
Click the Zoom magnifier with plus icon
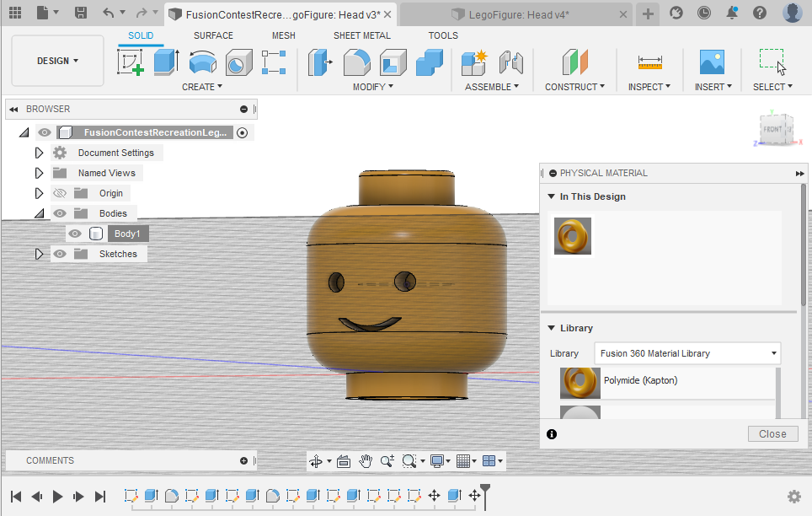[387, 461]
